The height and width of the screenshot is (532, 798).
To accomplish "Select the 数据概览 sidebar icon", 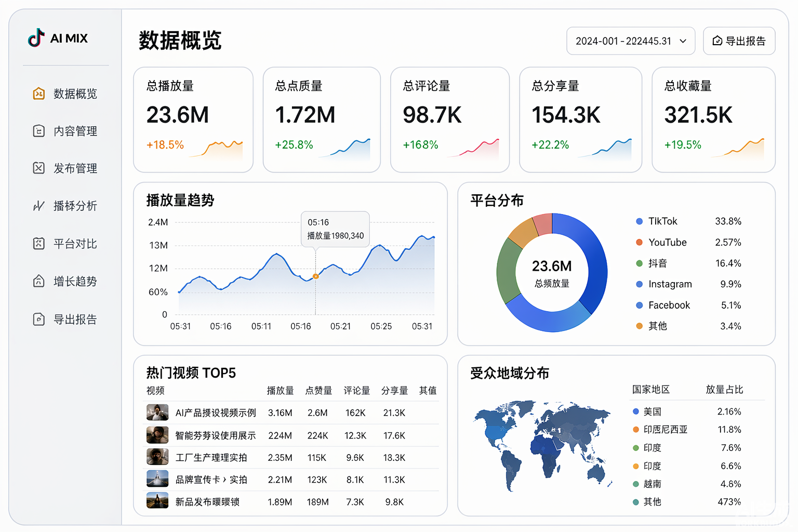I will (x=39, y=94).
